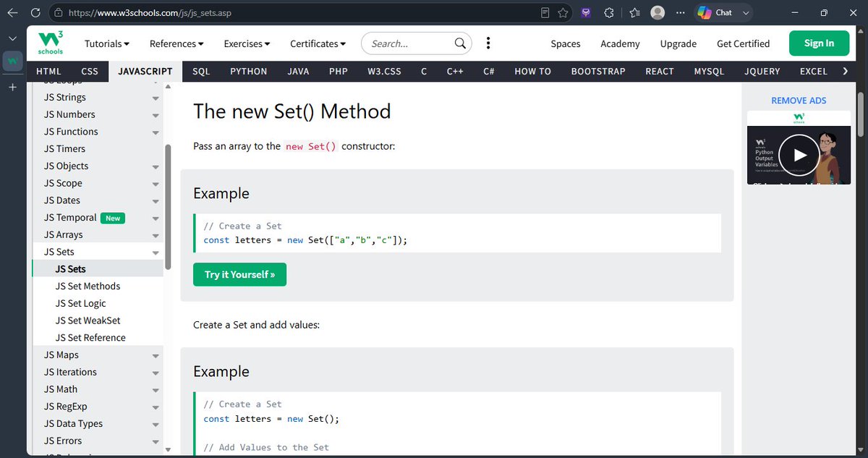868x458 pixels.
Task: Open the Spaces link
Action: [566, 43]
